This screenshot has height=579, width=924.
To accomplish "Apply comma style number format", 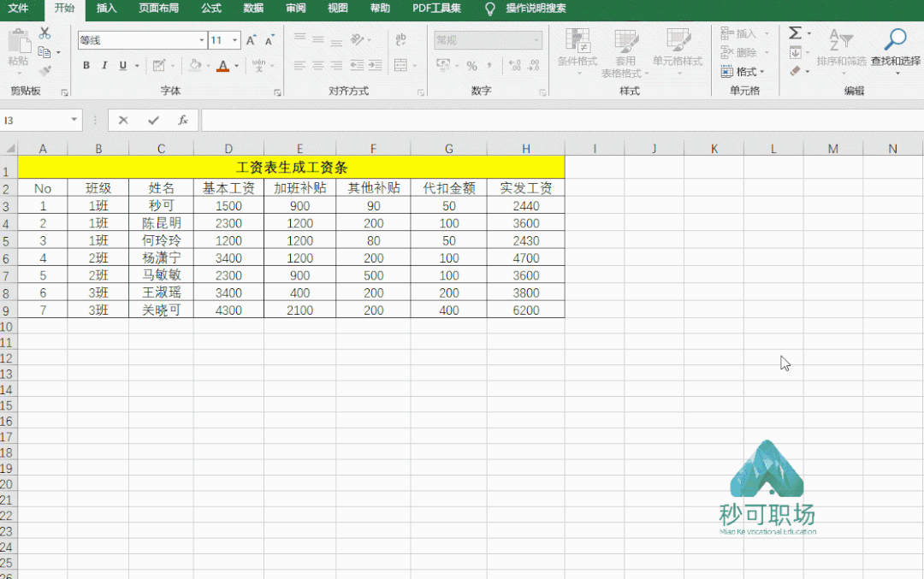I will 489,65.
